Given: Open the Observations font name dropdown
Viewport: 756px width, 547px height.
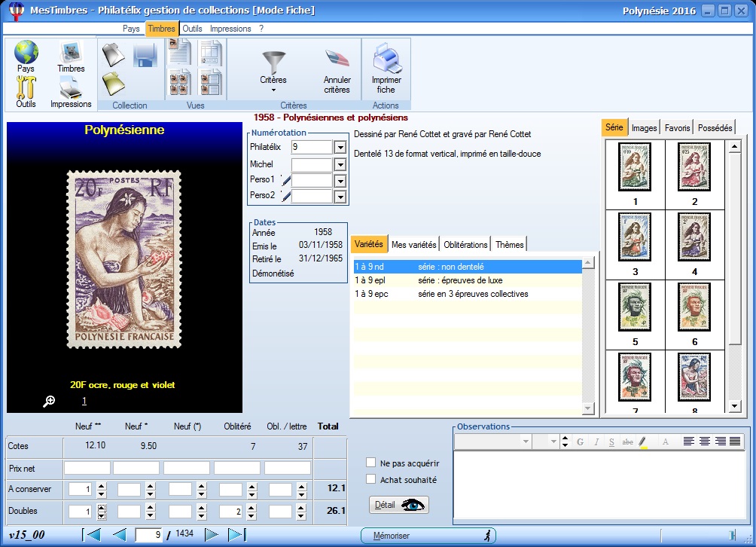Looking at the screenshot, I should coord(526,442).
